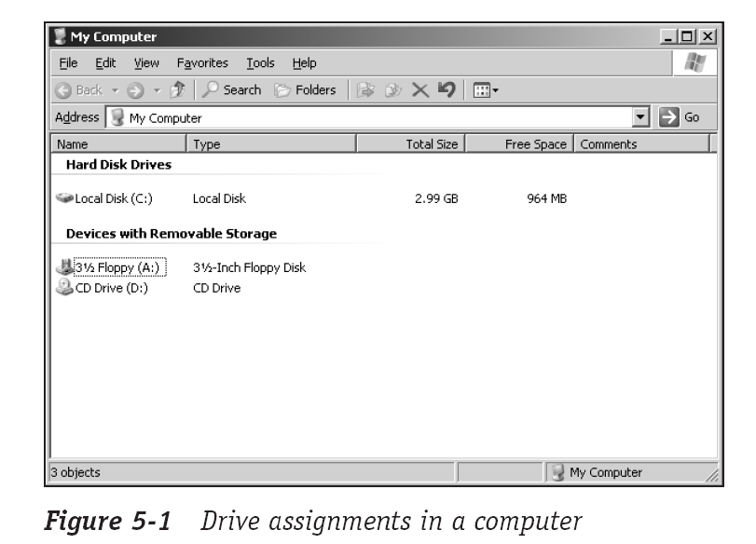Select the Local Disk (C:) drive icon

(x=64, y=198)
